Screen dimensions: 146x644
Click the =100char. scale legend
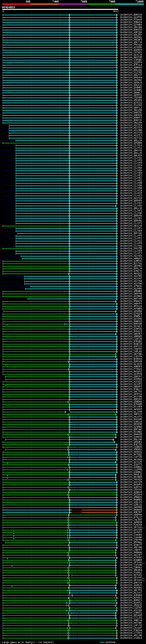coord(109,642)
